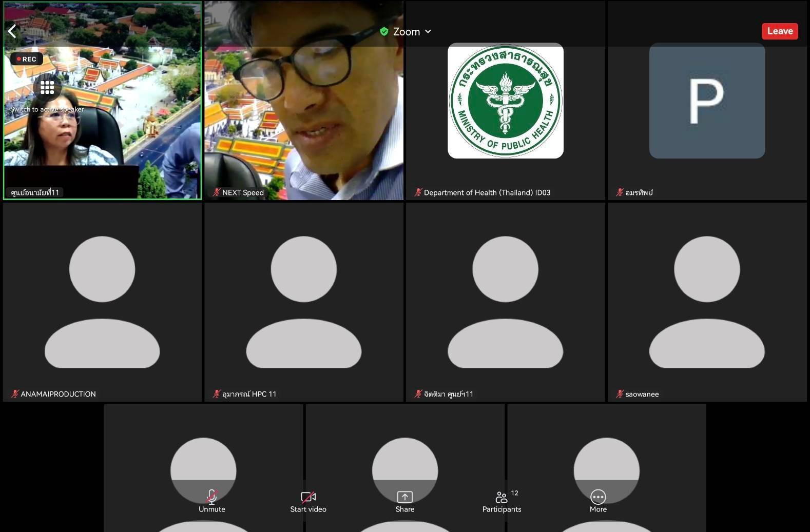The image size is (810, 532).
Task: Click the อมรทิพย์ name label
Action: (x=639, y=192)
